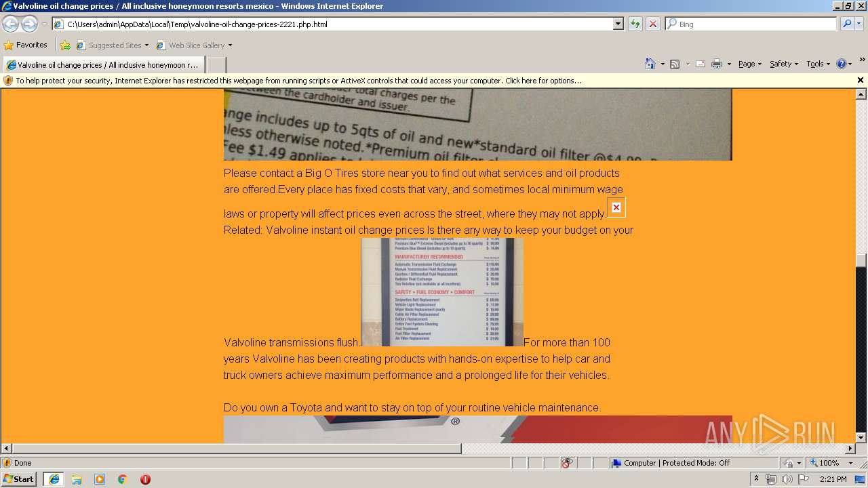868x488 pixels.
Task: Click Computer Protected Mode Off status
Action: pyautogui.click(x=670, y=463)
